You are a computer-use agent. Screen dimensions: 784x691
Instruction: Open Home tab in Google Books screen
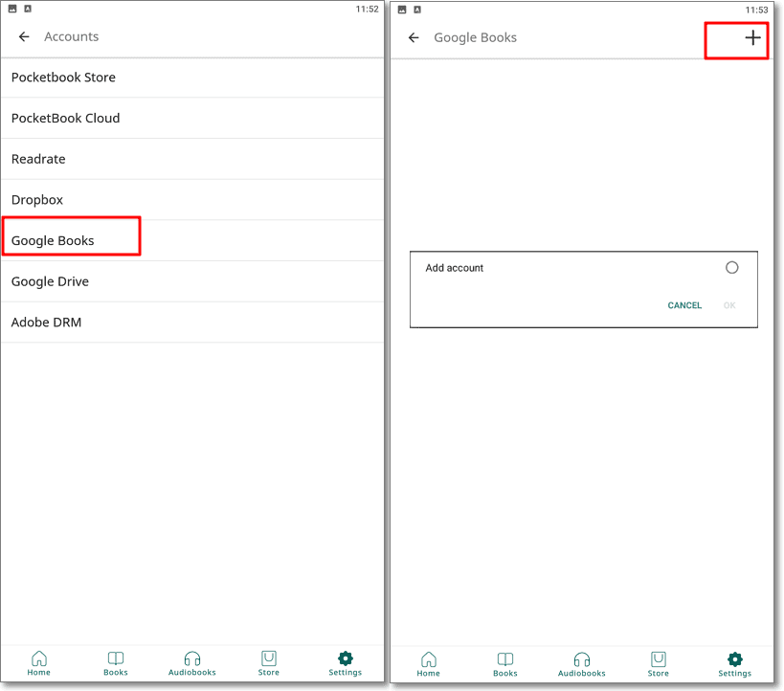pyautogui.click(x=429, y=664)
